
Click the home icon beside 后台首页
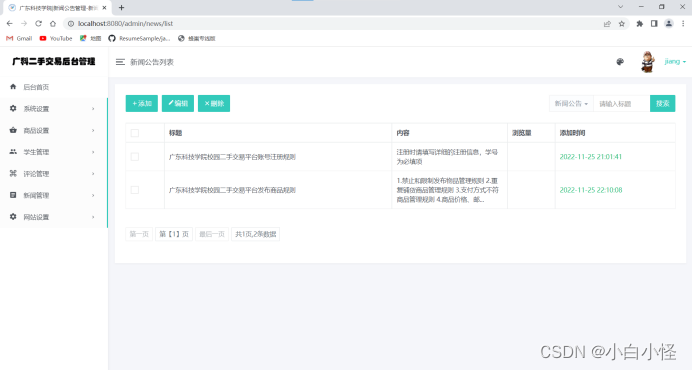click(13, 87)
